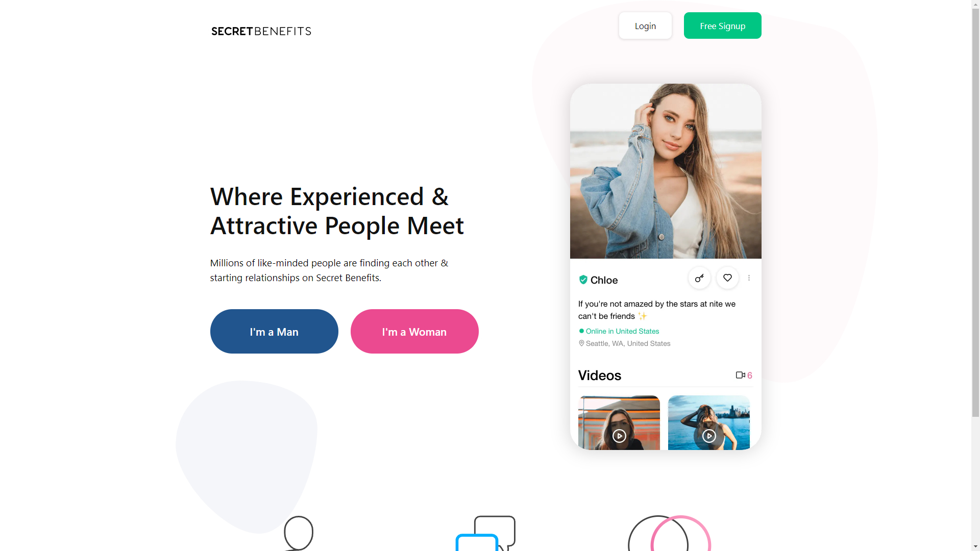This screenshot has width=980, height=551.
Task: Click the blue chat bubbles icon
Action: point(485,534)
